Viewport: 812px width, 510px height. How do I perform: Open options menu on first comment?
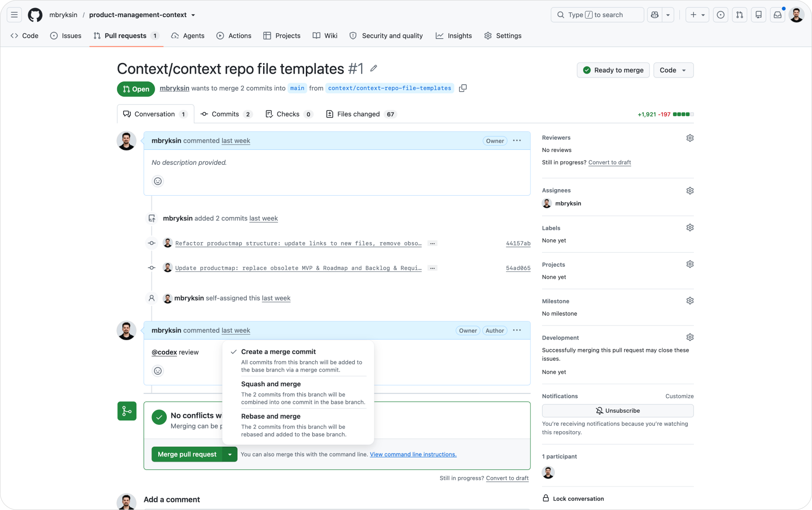pyautogui.click(x=517, y=140)
